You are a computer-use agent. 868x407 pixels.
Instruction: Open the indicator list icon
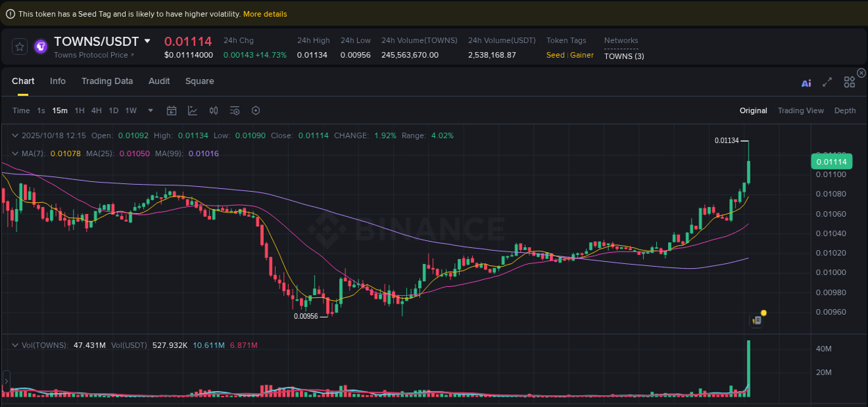tap(235, 110)
